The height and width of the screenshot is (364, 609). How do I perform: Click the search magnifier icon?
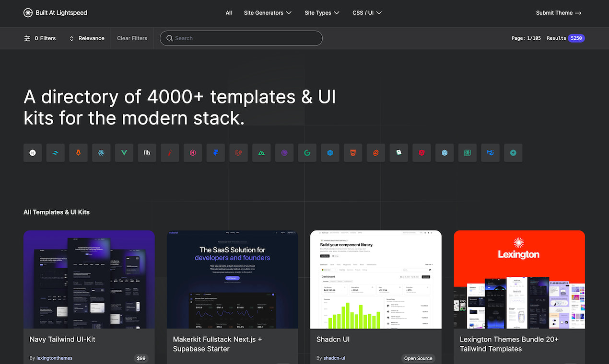[169, 38]
